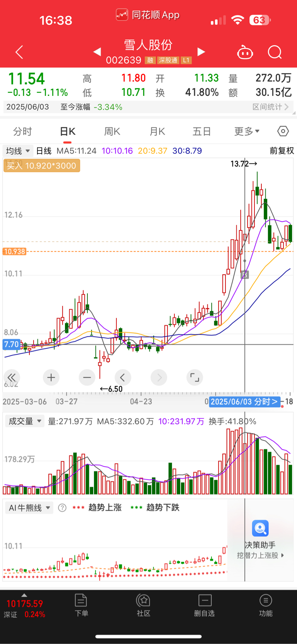Viewport: 297px width, 644px height.
Task: Move crosshair left one candle
Action: click(x=123, y=378)
